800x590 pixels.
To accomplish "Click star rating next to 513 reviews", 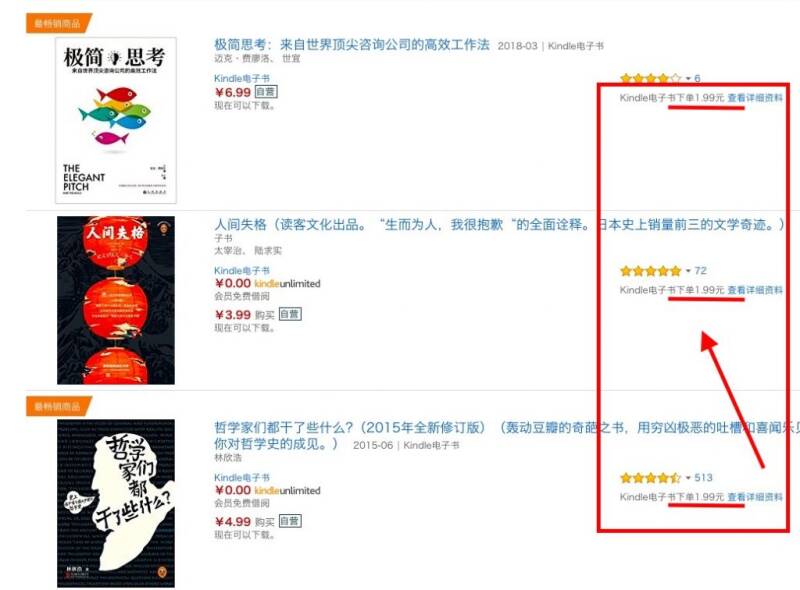I will (x=651, y=478).
